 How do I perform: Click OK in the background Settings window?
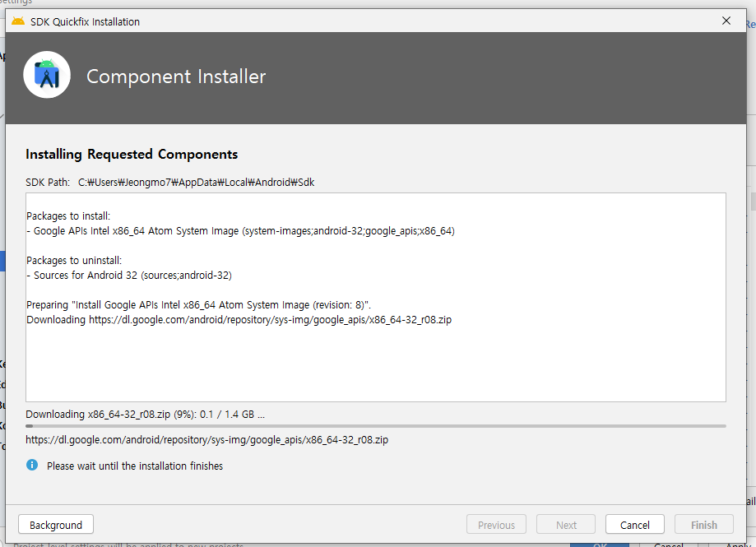point(601,544)
